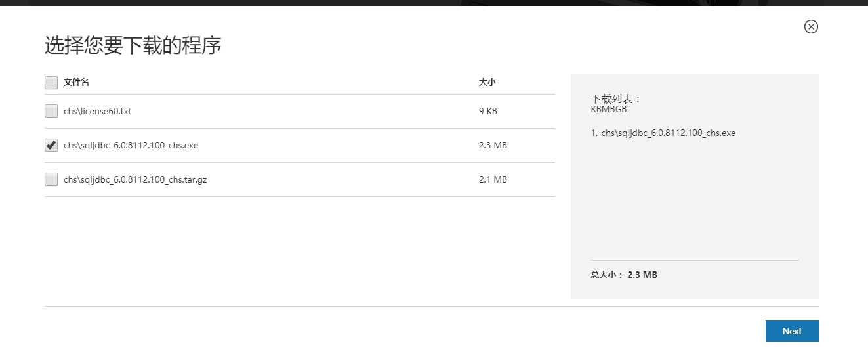Close the download selection dialog
The height and width of the screenshot is (354, 868).
coord(811,27)
